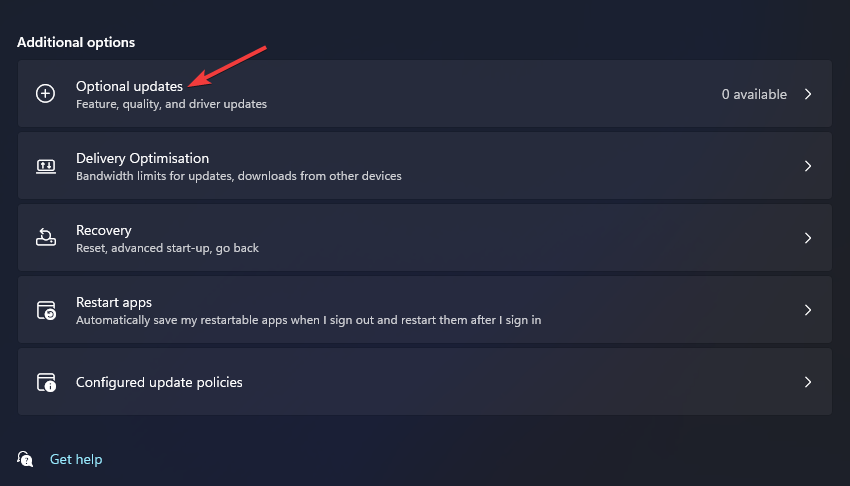Expand the Optional updates chevron arrow
Screen dimensions: 850x486
pyautogui.click(x=808, y=94)
